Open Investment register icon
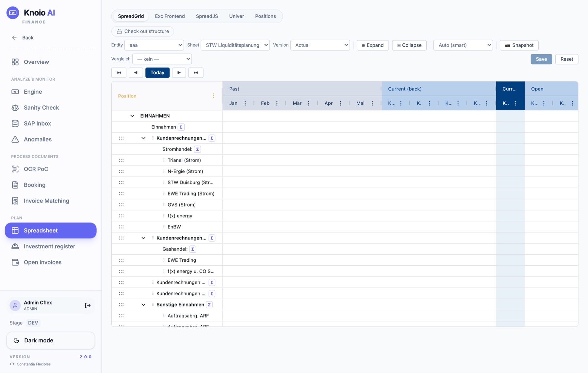Screen dimensions: 588x373 [15, 246]
